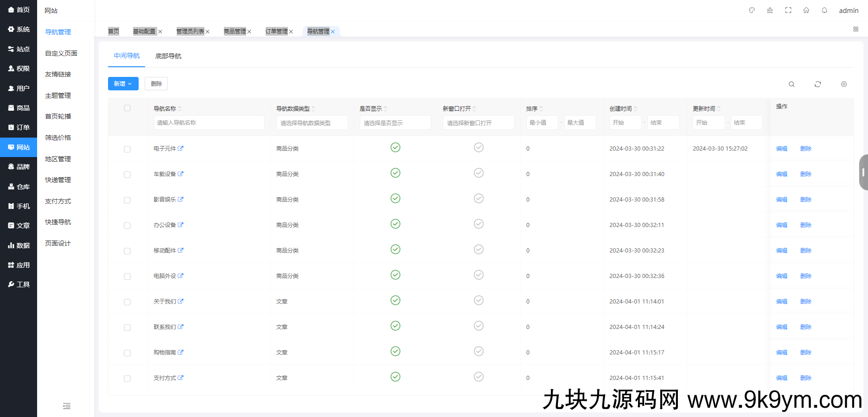
Task: Open the table column settings gear icon
Action: click(x=844, y=84)
